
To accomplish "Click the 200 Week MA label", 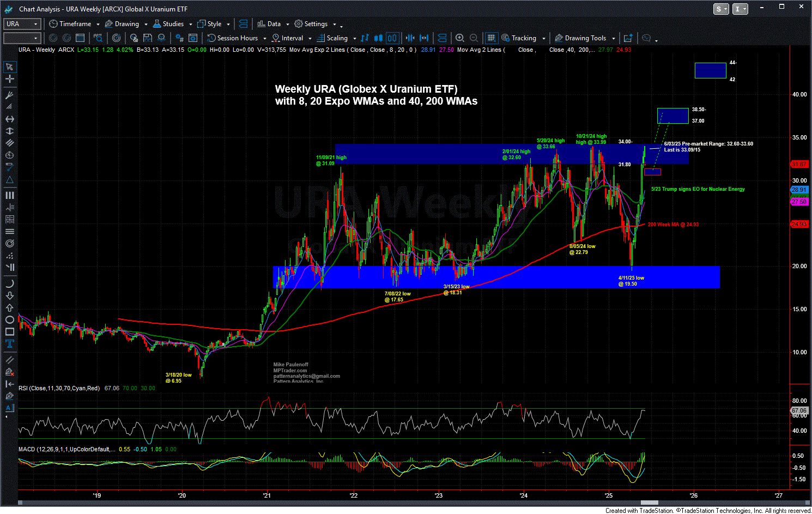I will [x=673, y=225].
